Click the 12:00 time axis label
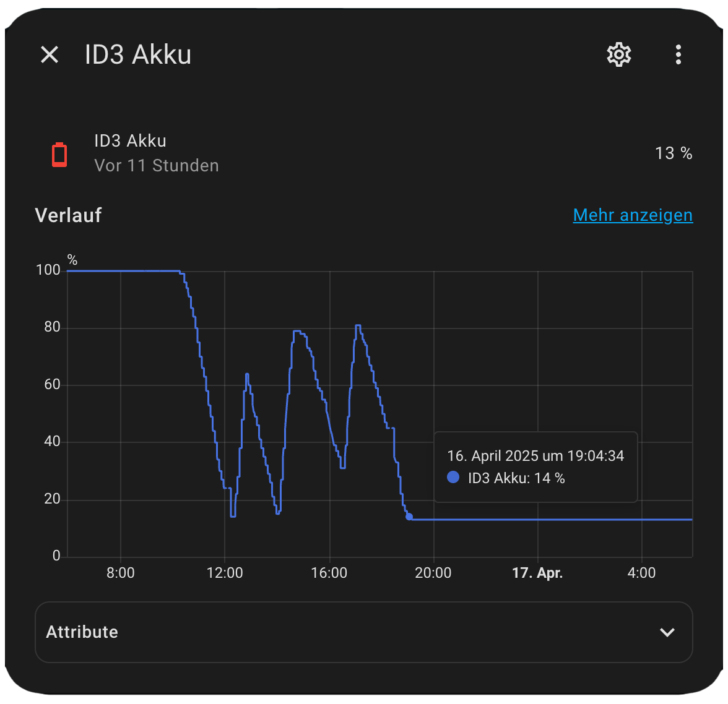This screenshot has width=728, height=704. tap(225, 573)
